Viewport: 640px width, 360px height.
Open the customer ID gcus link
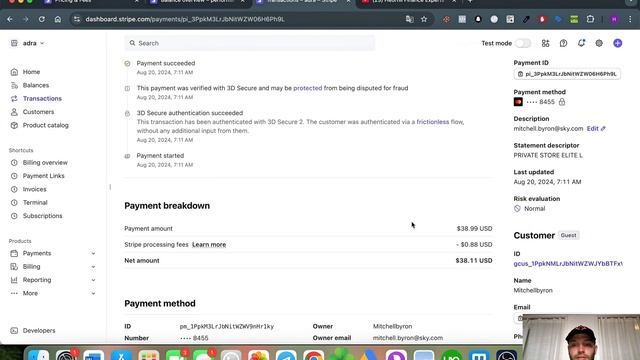point(568,264)
